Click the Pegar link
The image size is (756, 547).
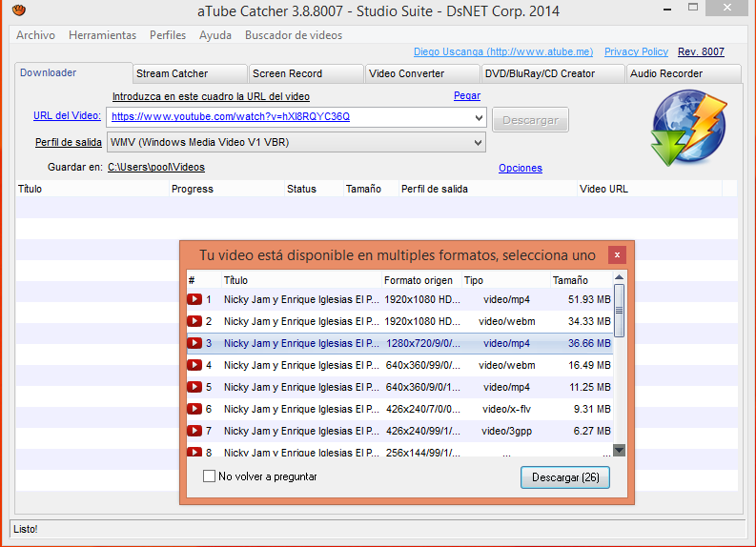pos(467,95)
